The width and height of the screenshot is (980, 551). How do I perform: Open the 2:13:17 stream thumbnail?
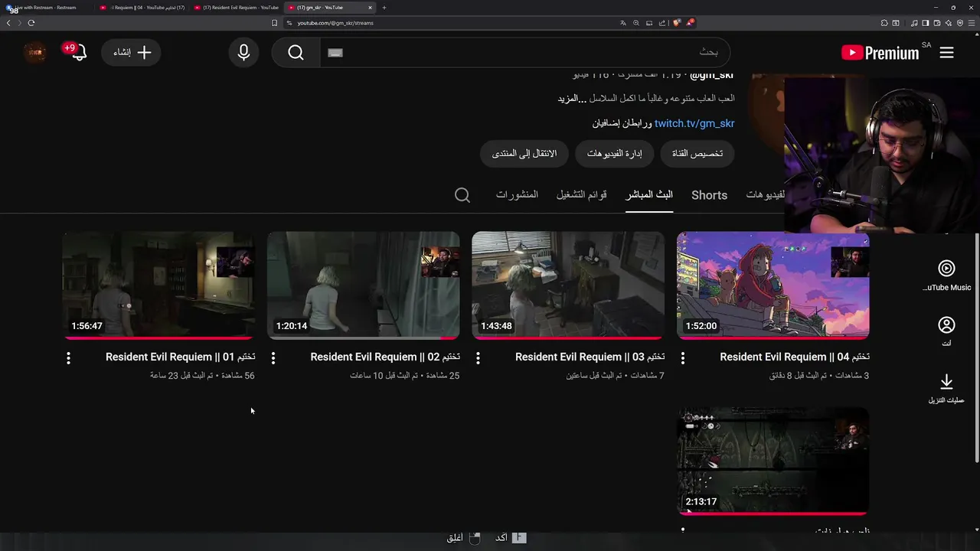[773, 461]
